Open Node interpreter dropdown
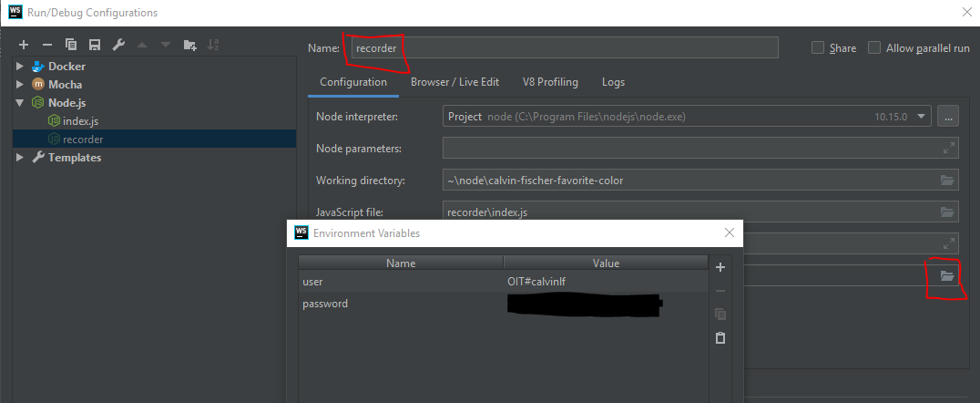The width and height of the screenshot is (980, 403). coord(921,117)
